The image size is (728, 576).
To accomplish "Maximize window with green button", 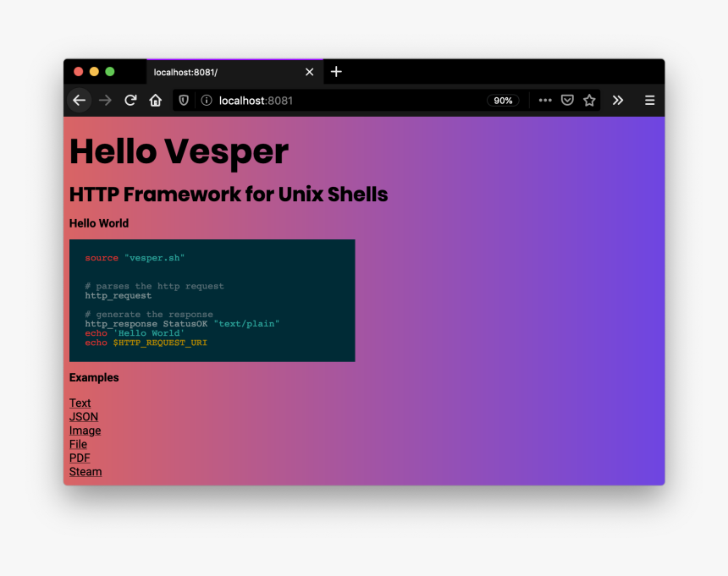I will [x=110, y=71].
